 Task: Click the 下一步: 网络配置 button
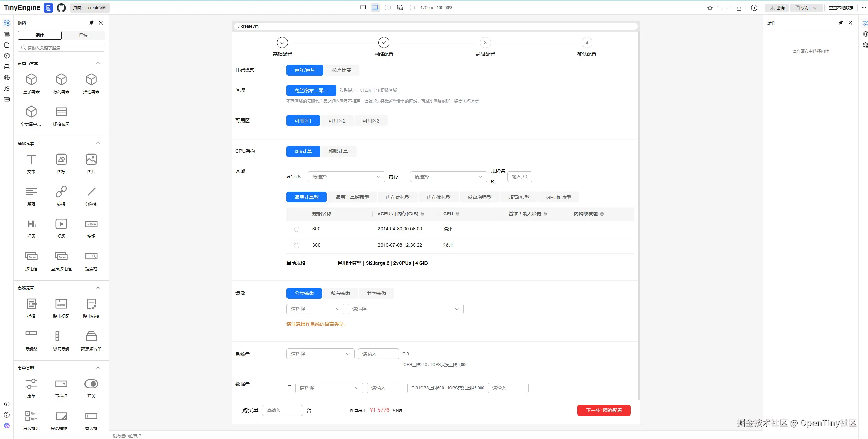coord(604,410)
